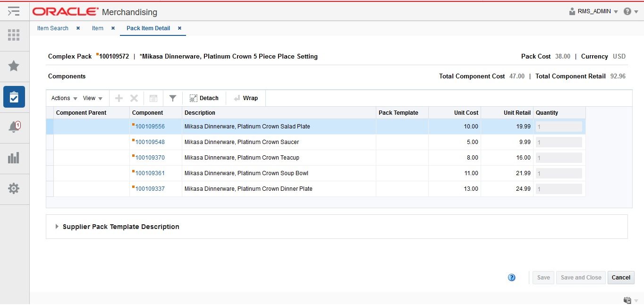Expand Supplier Pack Template Description section
The image size is (644, 305).
pos(57,227)
